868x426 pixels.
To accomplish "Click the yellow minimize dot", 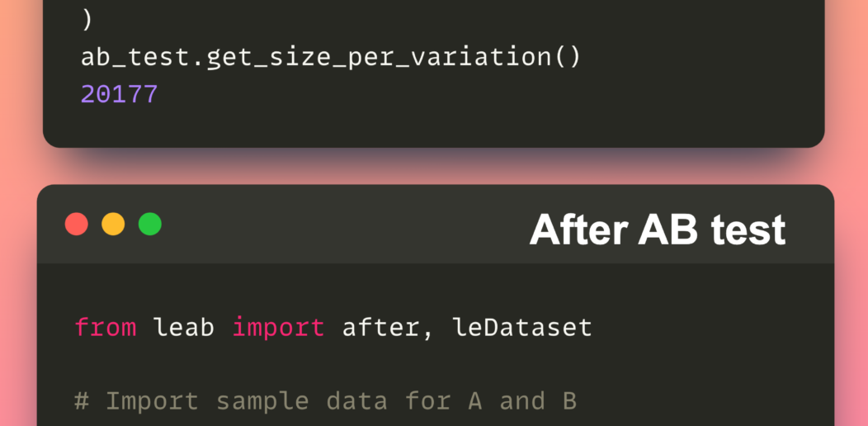I will click(113, 225).
